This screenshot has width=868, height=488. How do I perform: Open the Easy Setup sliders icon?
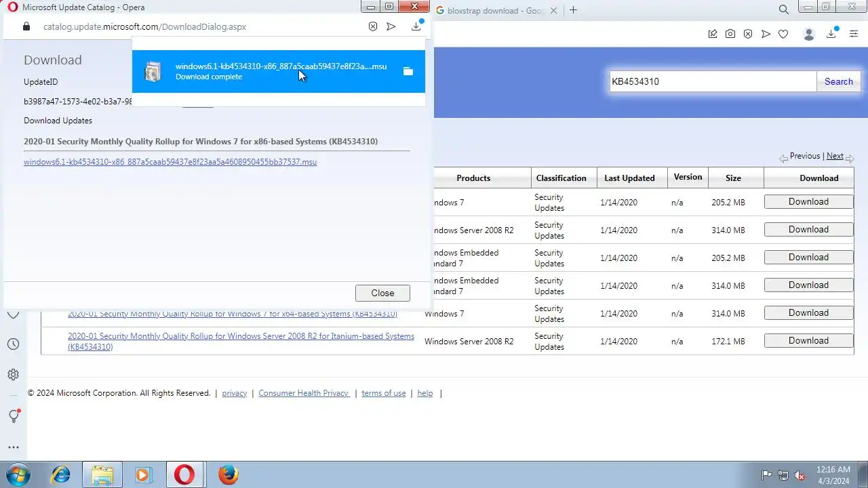click(x=854, y=34)
